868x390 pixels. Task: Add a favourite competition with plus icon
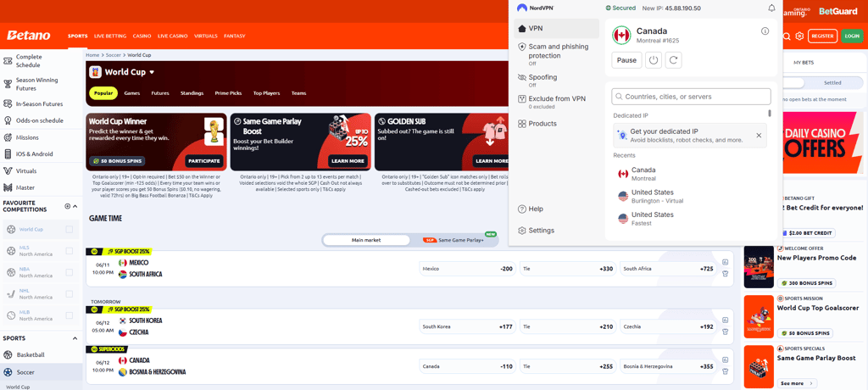(68, 206)
